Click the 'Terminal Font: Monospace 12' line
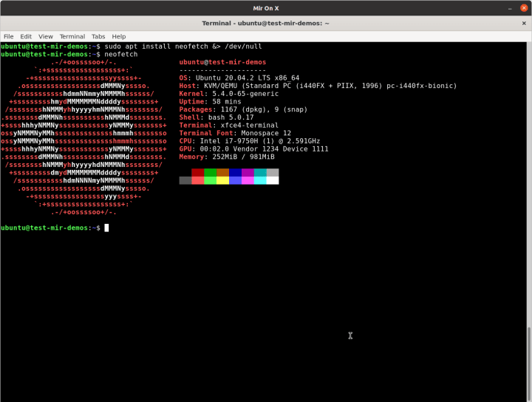 click(235, 133)
